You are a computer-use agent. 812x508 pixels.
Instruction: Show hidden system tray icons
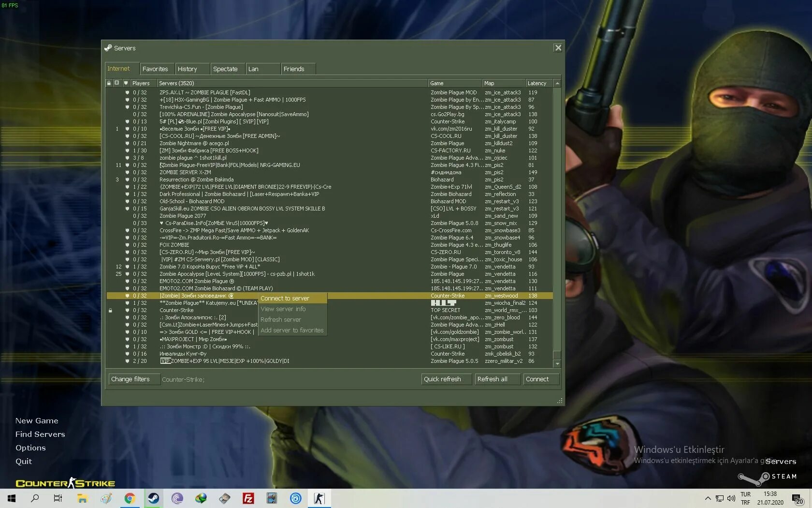pyautogui.click(x=708, y=498)
